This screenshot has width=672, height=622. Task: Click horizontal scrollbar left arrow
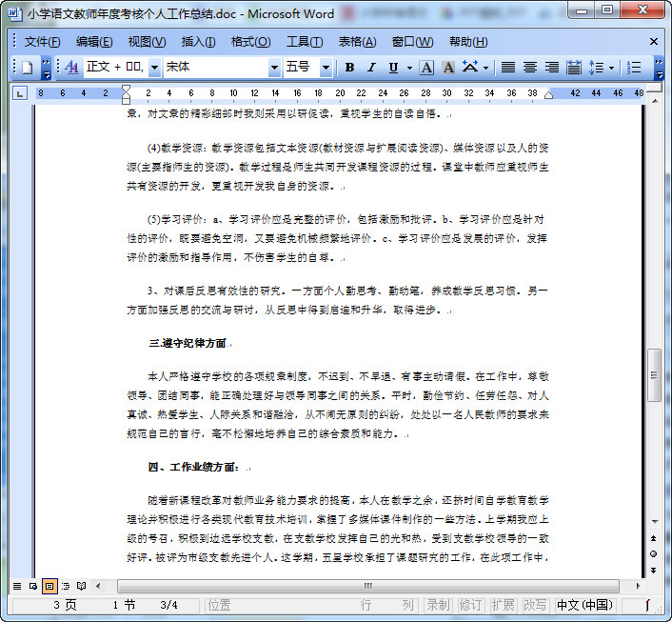tap(99, 586)
